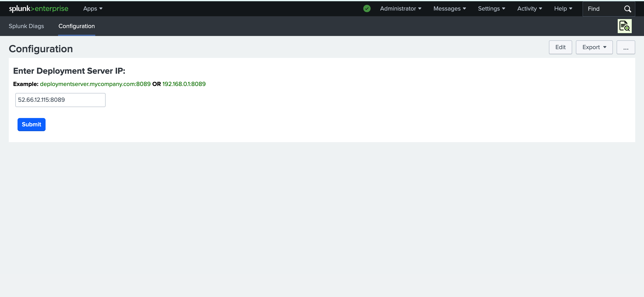Click the Configuration page title
This screenshot has width=644, height=297.
41,49
